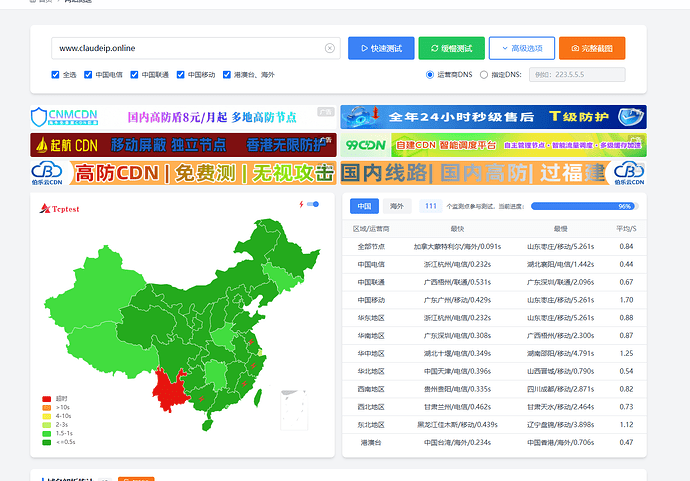Select the 西北地区 row label
690x481 pixels.
point(371,407)
